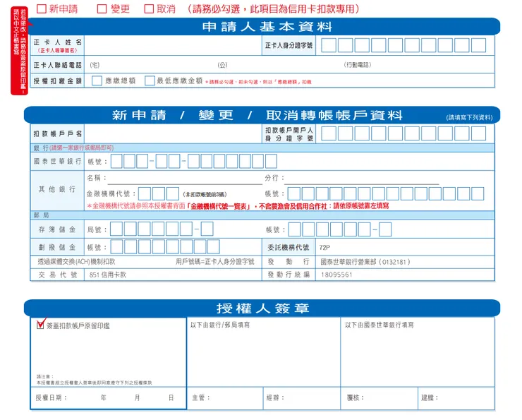Click the 建檔 signature field
This screenshot has width=522, height=420.
pos(456,398)
